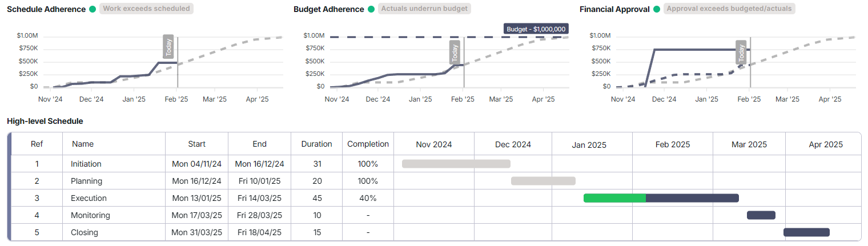Click the Closing Gantt bar in April
The width and height of the screenshot is (868, 246).
click(806, 232)
